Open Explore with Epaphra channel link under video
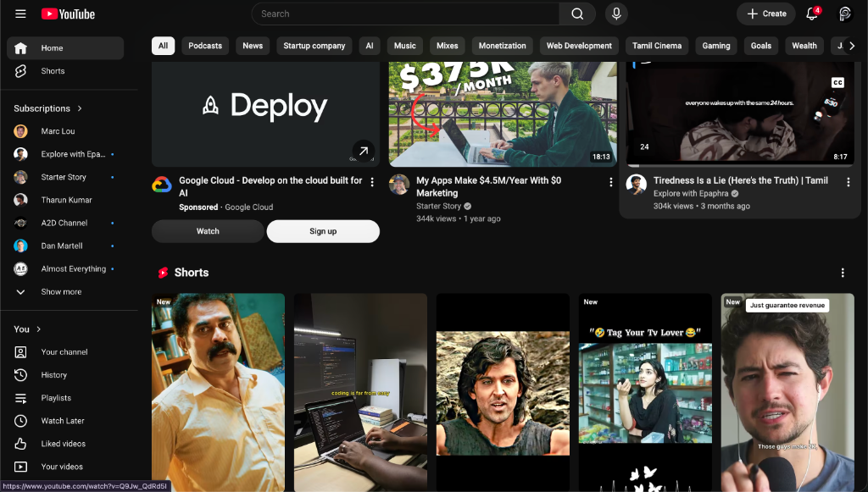Screen dimensions: 868x492 [x=690, y=193]
